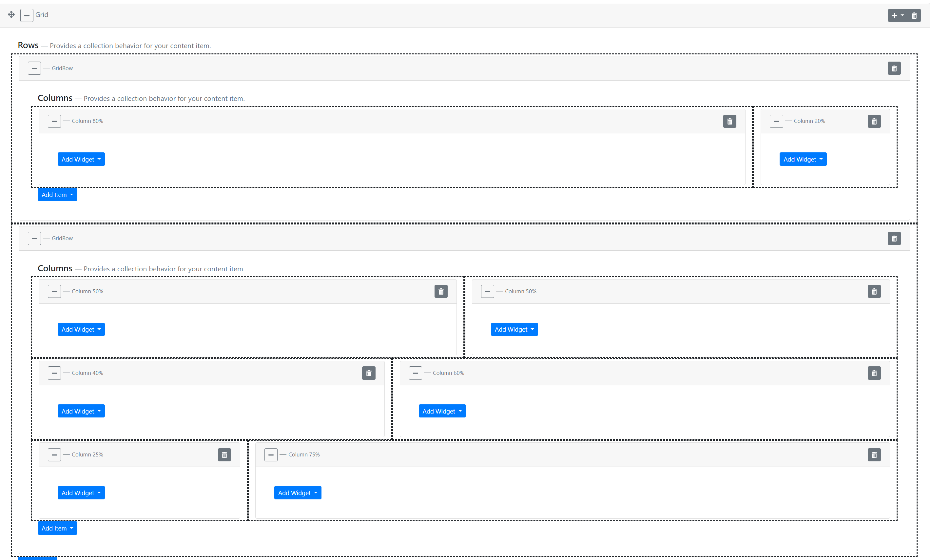
Task: Delete Column 40% using trash icon
Action: (369, 373)
